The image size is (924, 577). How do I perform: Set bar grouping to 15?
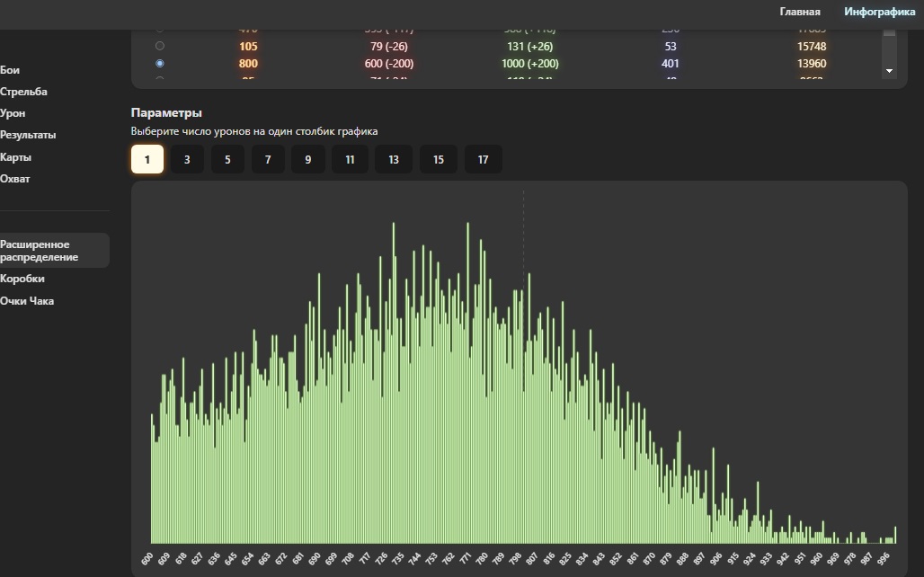[439, 160]
